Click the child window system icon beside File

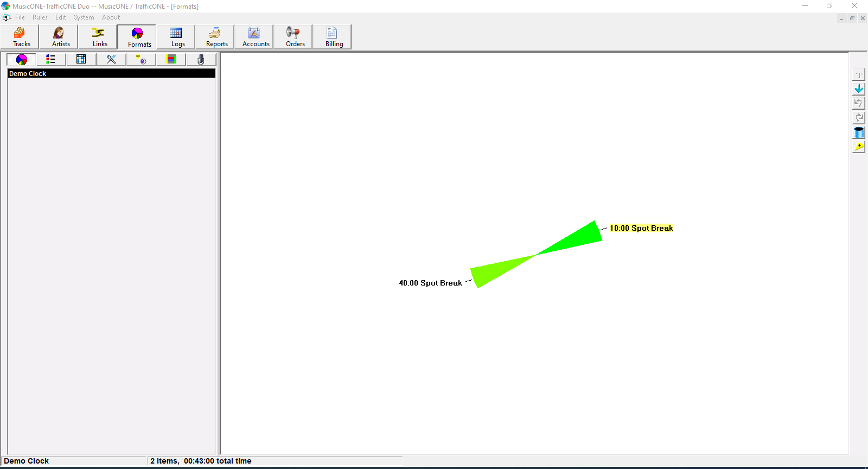(x=7, y=17)
